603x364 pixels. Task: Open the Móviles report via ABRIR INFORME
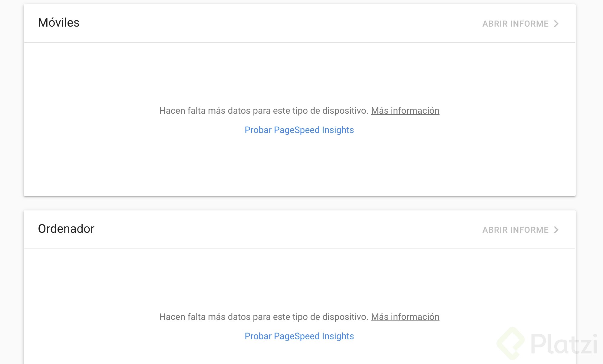click(x=516, y=24)
